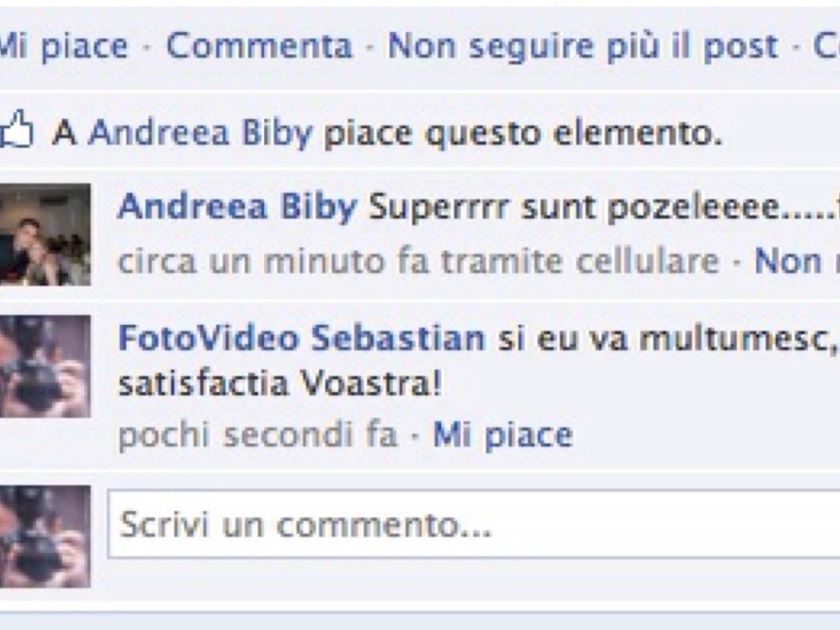Click Mi piace in the post action bar

[x=63, y=47]
